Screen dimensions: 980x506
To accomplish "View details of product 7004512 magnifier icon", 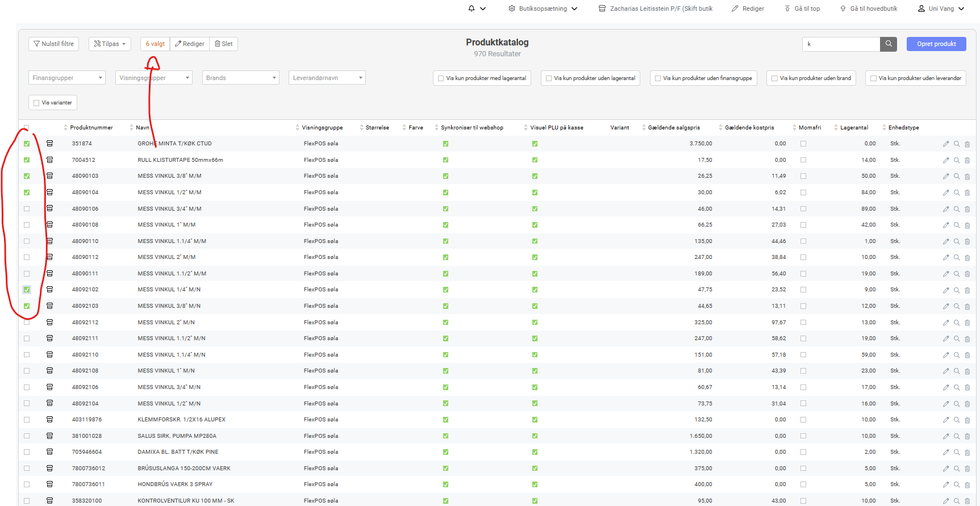I will coord(957,160).
